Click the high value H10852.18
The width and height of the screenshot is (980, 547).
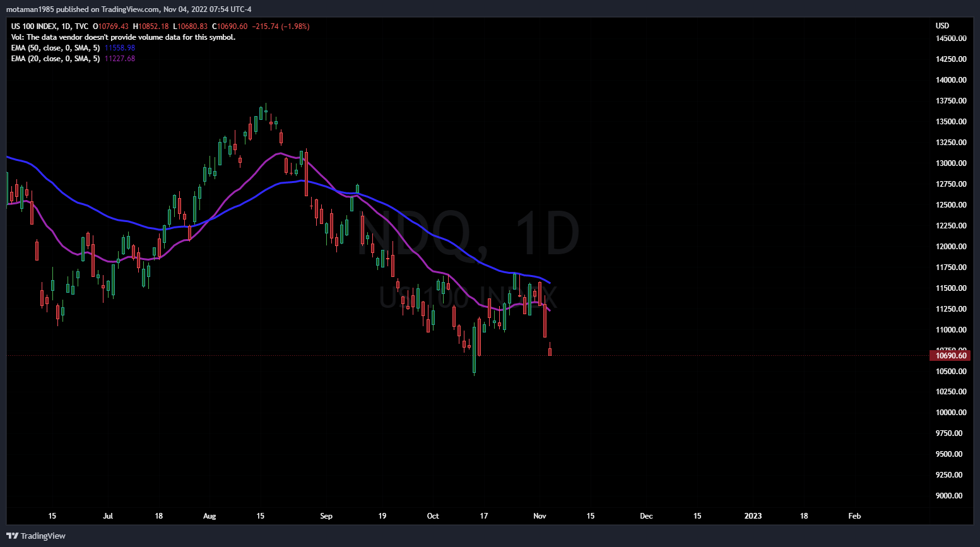(151, 26)
